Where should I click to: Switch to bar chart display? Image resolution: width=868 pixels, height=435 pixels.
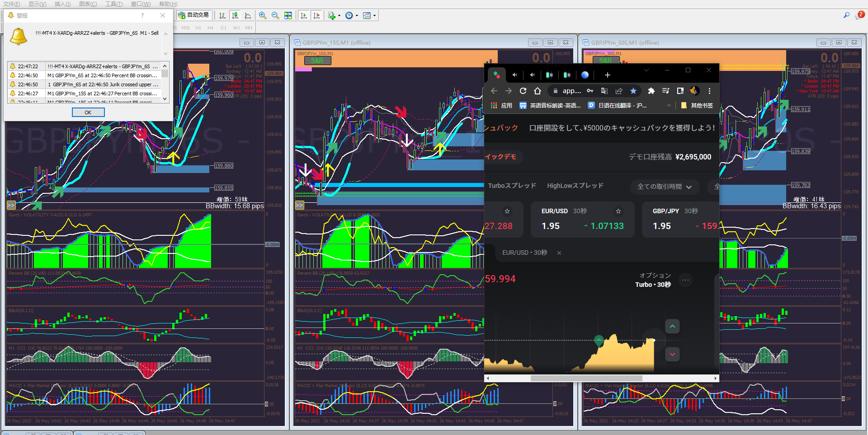222,15
